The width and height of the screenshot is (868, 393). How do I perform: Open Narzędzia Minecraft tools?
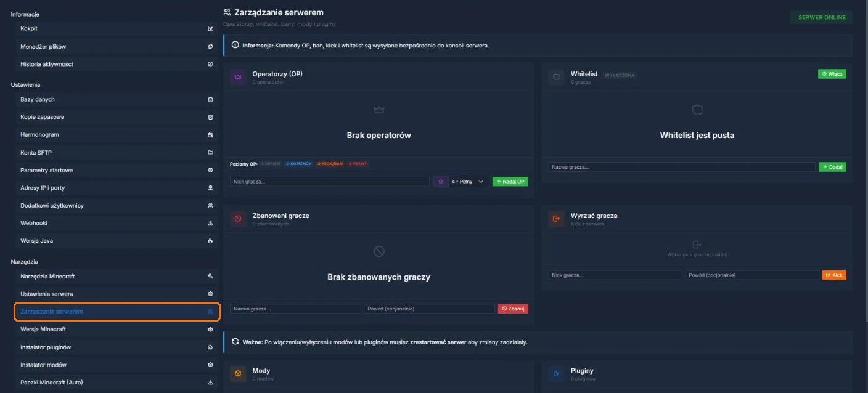click(117, 276)
